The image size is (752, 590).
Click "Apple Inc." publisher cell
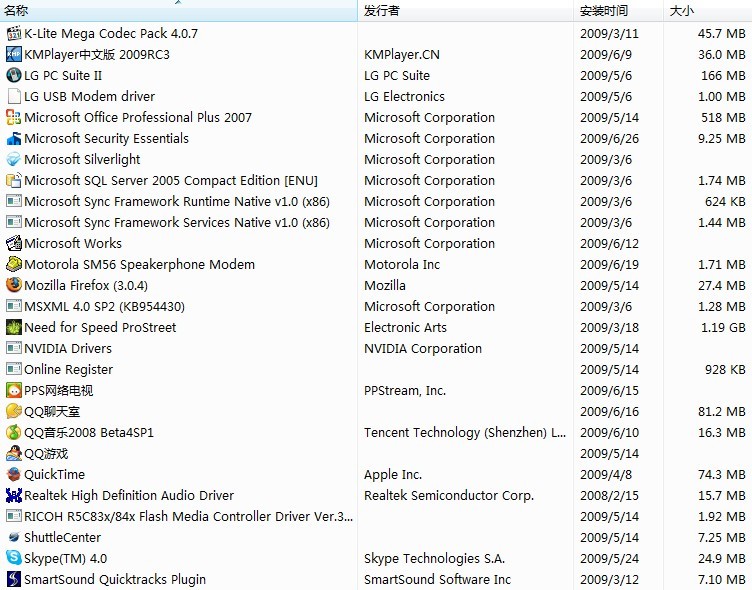click(393, 474)
